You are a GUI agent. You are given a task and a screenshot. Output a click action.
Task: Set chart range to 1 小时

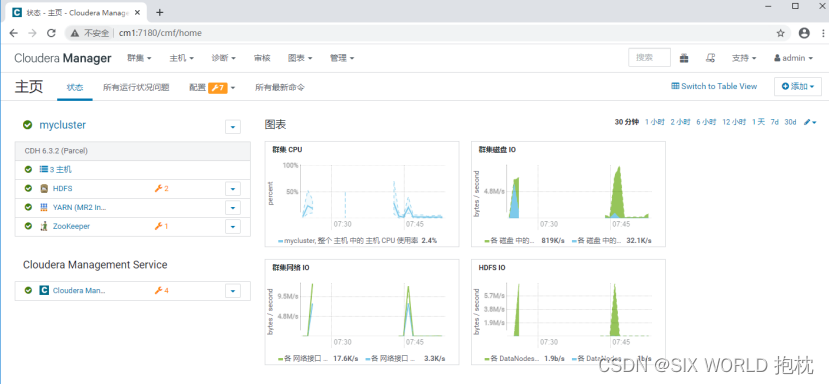tap(655, 122)
